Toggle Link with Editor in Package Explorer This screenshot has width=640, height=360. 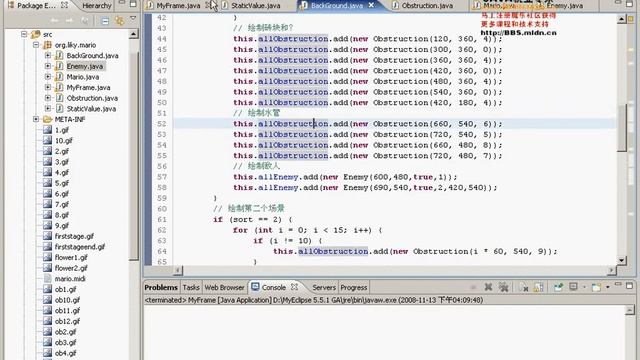pyautogui.click(x=119, y=20)
